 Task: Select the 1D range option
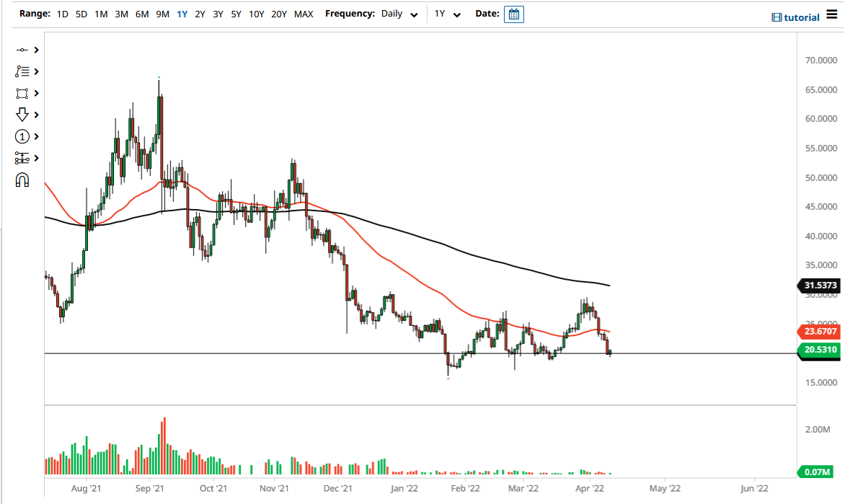point(62,14)
